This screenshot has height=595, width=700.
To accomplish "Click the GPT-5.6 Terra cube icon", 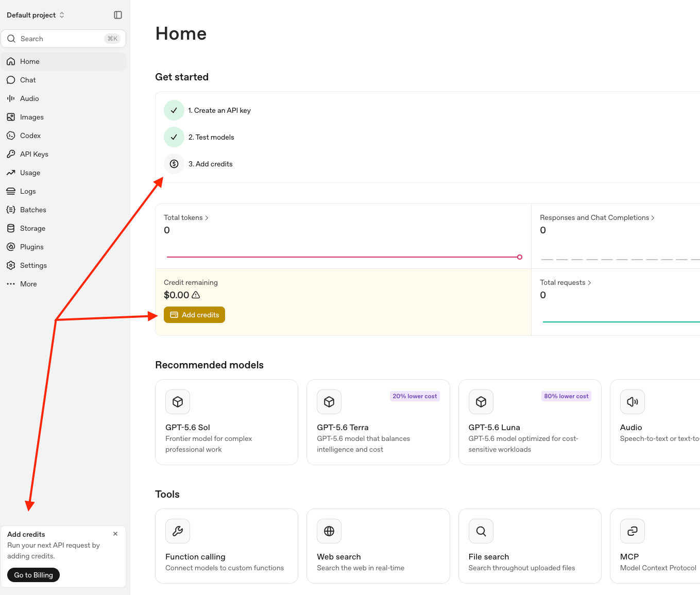I will pos(329,402).
